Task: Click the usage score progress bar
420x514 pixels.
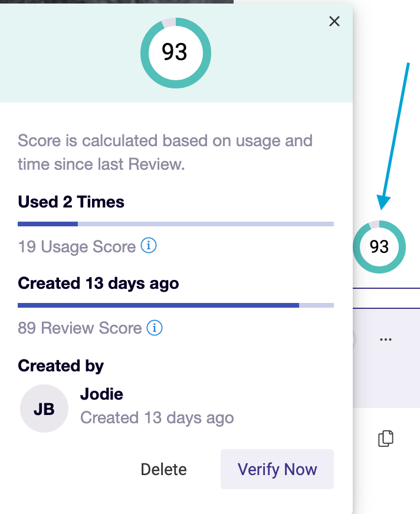Action: coord(176,224)
